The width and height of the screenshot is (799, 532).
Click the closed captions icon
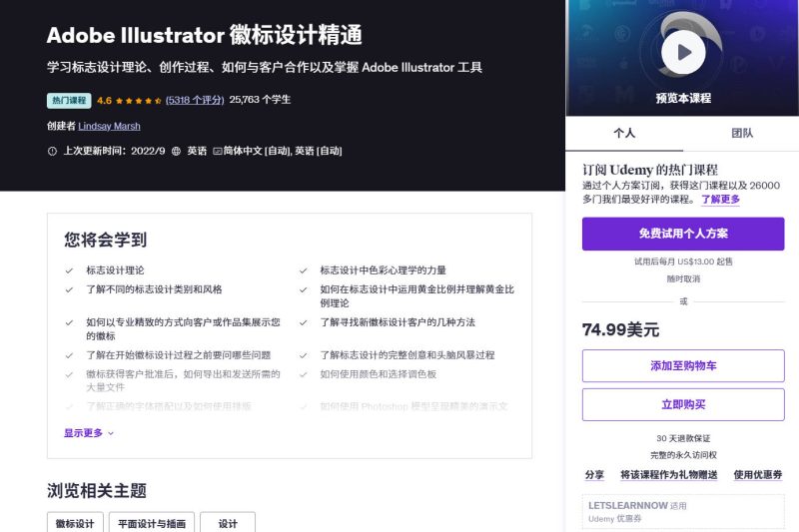tap(217, 151)
